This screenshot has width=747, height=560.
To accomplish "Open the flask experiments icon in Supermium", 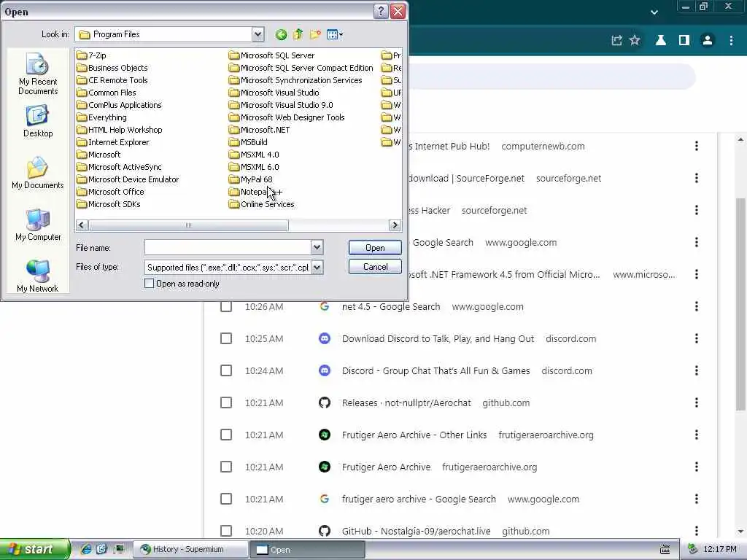I will click(x=661, y=41).
